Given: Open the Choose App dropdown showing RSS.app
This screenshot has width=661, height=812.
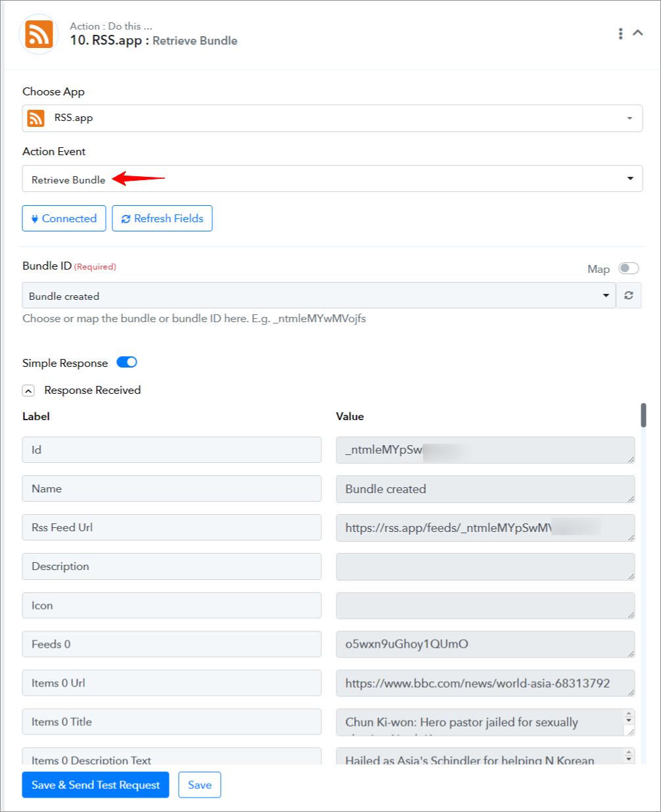Looking at the screenshot, I should [332, 118].
